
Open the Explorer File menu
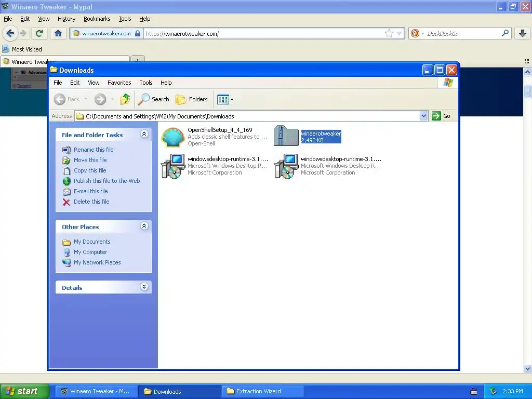point(58,83)
